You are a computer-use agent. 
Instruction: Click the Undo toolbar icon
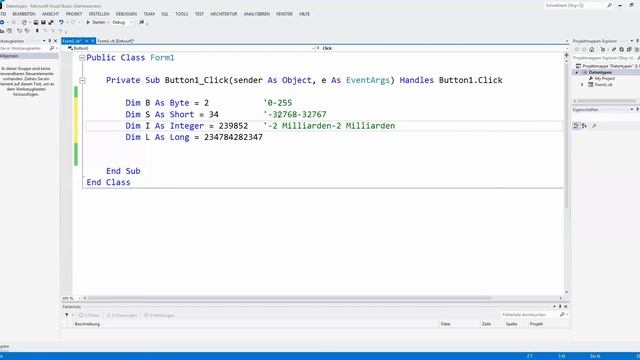[x=61, y=22]
